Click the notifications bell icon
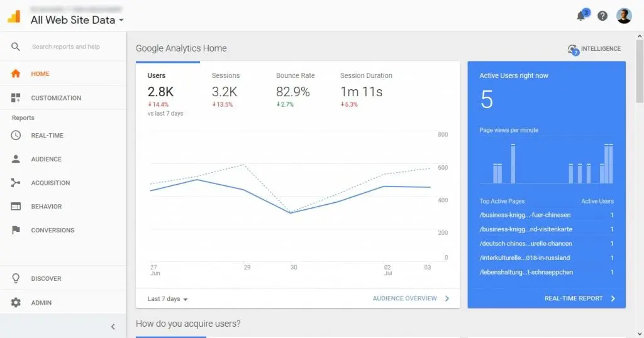Viewport: 644px width, 338px height. [581, 16]
